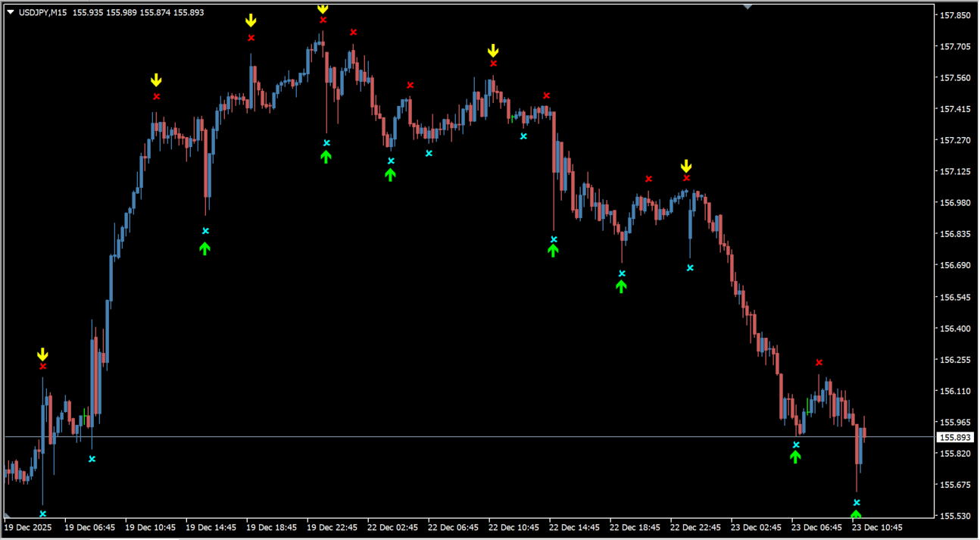Select the yellow down arrow at the chart's highest peak
Screen dimensions: 980x540
(323, 8)
